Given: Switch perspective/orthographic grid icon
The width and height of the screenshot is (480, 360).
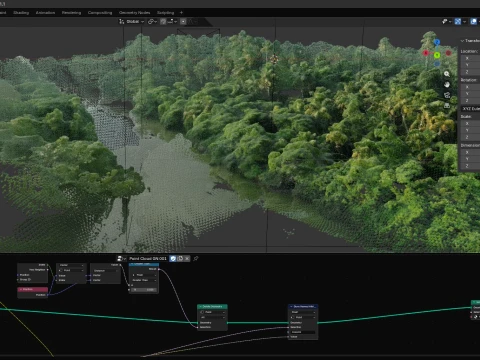Looking at the screenshot, I should tap(447, 106).
